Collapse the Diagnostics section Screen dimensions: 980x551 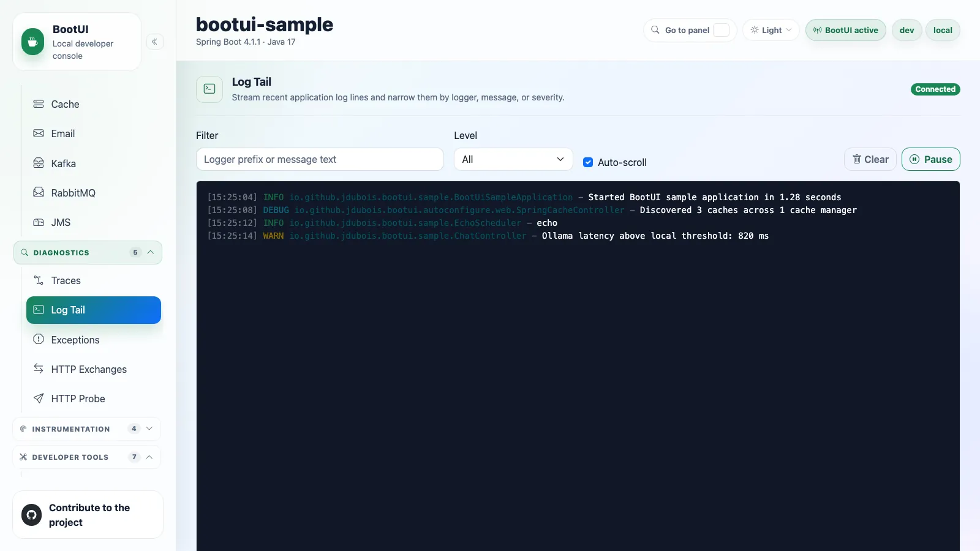tap(88, 252)
